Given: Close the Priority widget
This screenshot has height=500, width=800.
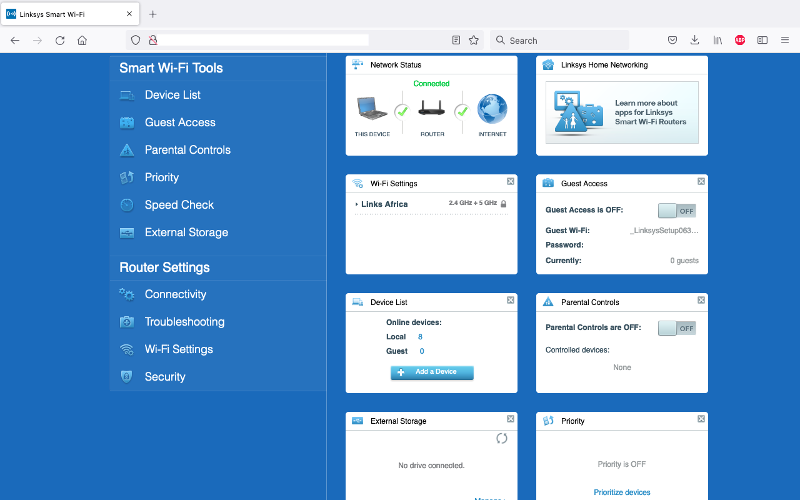Looking at the screenshot, I should coord(701,419).
